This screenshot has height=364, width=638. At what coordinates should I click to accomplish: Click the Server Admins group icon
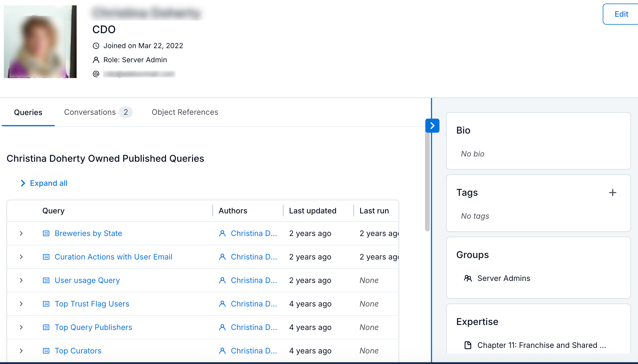click(x=468, y=278)
